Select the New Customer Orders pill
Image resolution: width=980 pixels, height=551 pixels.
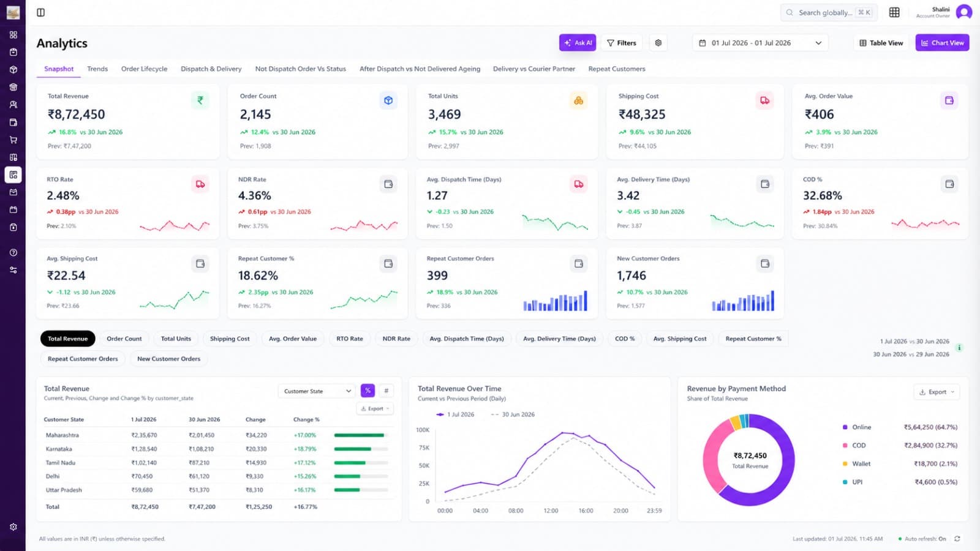(168, 359)
